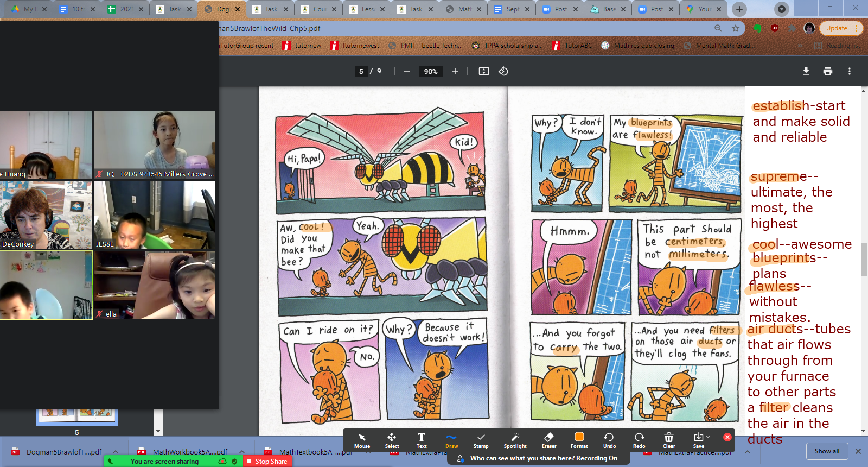The image size is (868, 467).
Task: Switch to the Base browser tab
Action: (607, 9)
